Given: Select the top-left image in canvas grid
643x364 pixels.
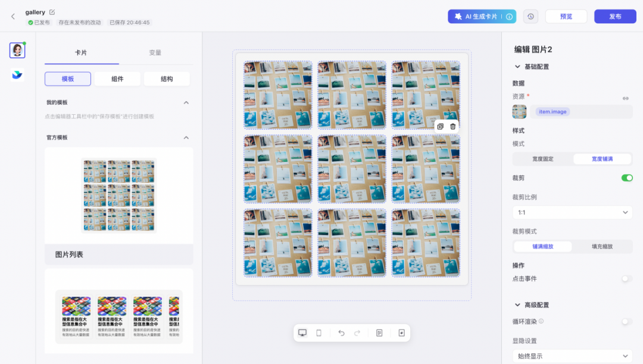Looking at the screenshot, I should click(x=277, y=95).
